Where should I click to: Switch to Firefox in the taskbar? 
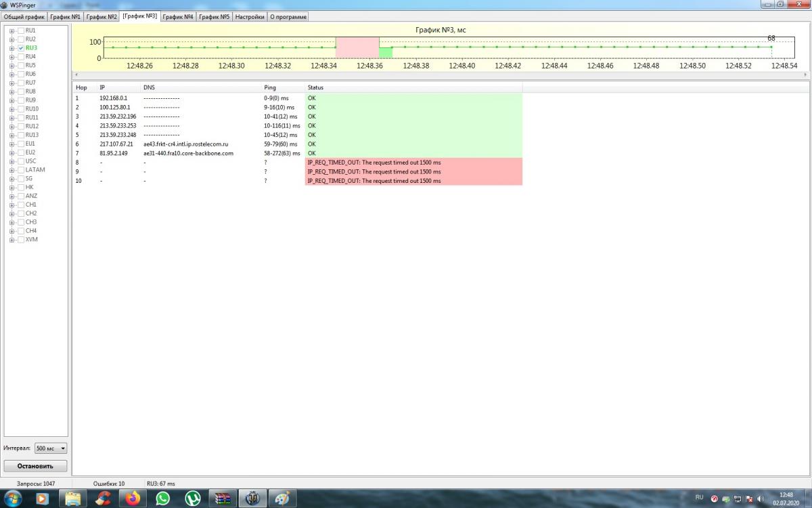pyautogui.click(x=133, y=499)
